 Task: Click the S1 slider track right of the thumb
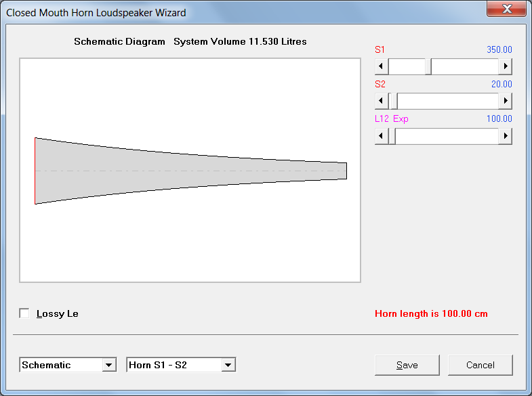tap(465, 66)
